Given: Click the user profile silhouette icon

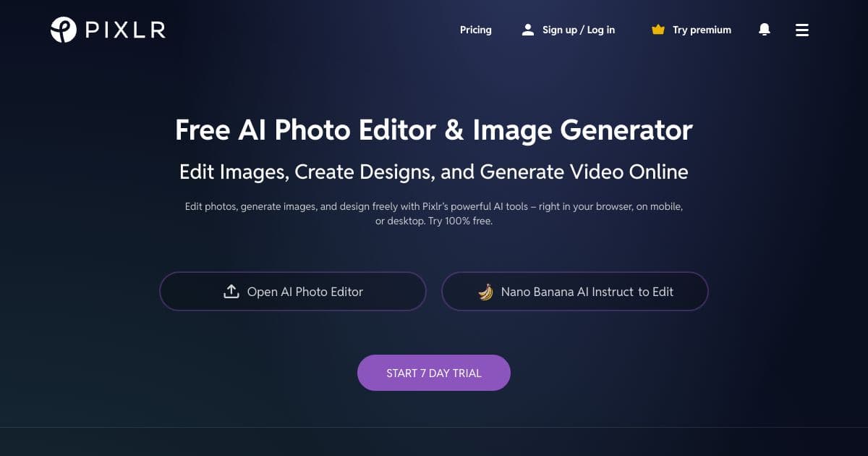Looking at the screenshot, I should click(528, 30).
